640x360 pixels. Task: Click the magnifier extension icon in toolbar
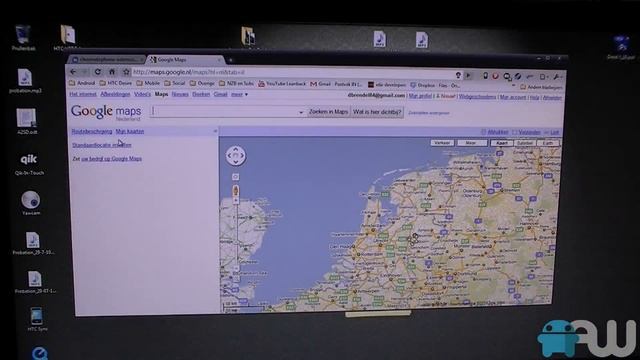coord(507,76)
